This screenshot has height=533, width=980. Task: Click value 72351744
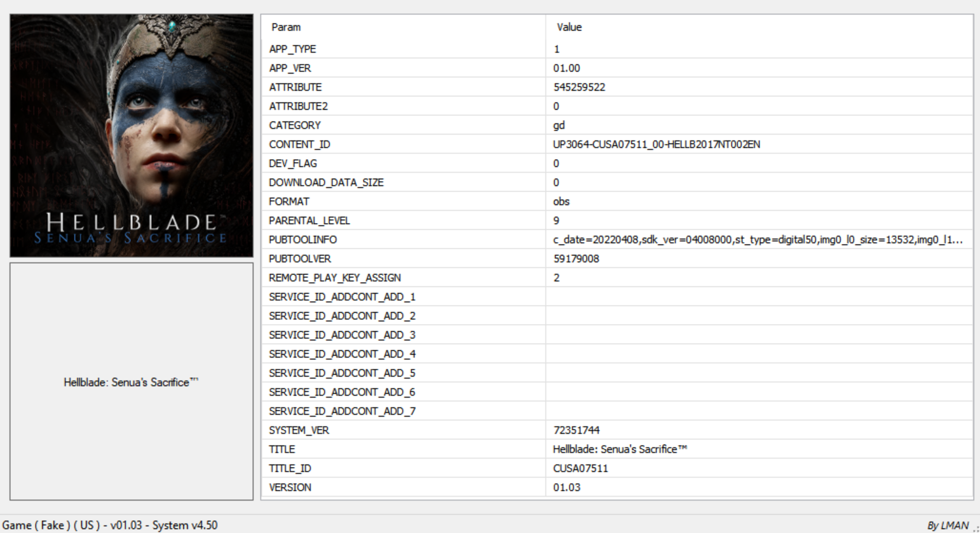click(576, 430)
